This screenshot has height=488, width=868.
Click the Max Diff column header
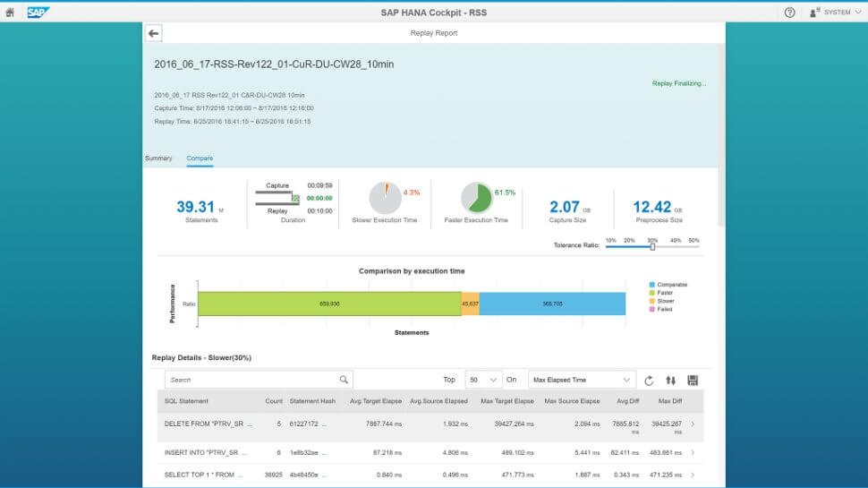click(670, 401)
